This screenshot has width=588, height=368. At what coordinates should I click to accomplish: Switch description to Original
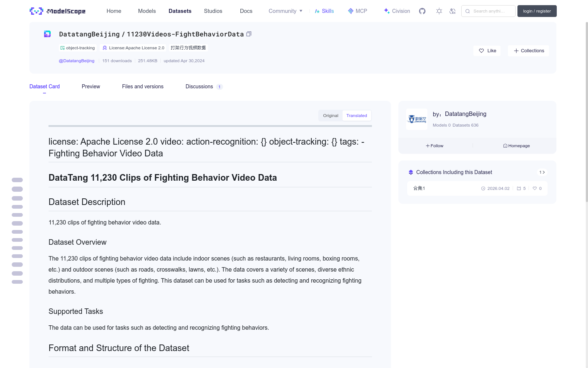click(x=330, y=116)
